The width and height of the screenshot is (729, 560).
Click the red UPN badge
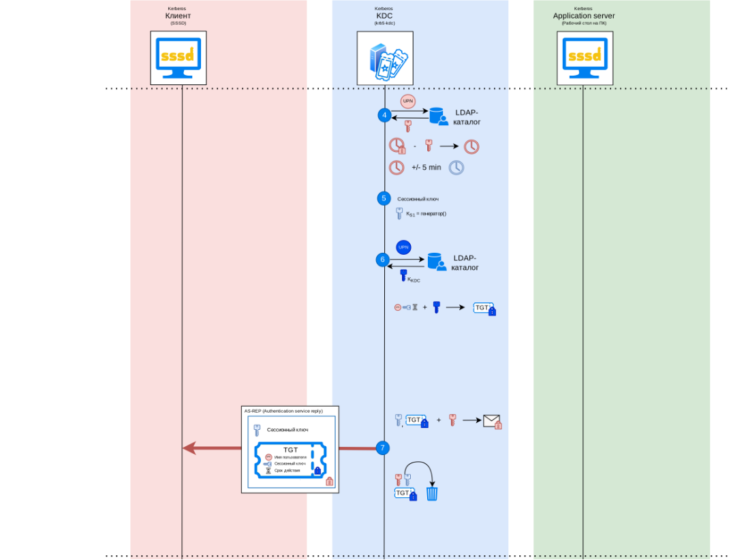pyautogui.click(x=407, y=101)
